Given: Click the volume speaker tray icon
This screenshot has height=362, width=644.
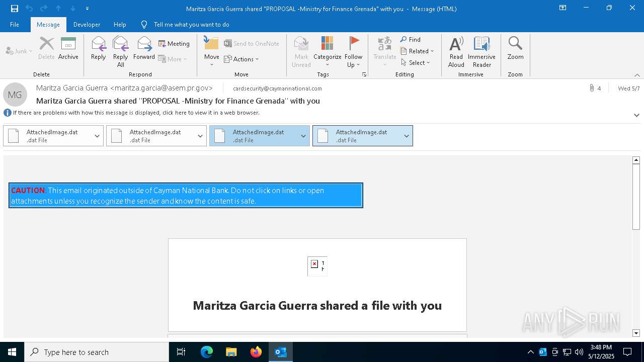Looking at the screenshot, I should tap(579, 352).
